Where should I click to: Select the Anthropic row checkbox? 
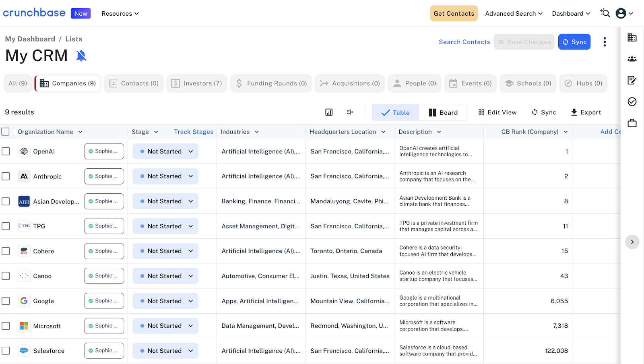point(6,176)
